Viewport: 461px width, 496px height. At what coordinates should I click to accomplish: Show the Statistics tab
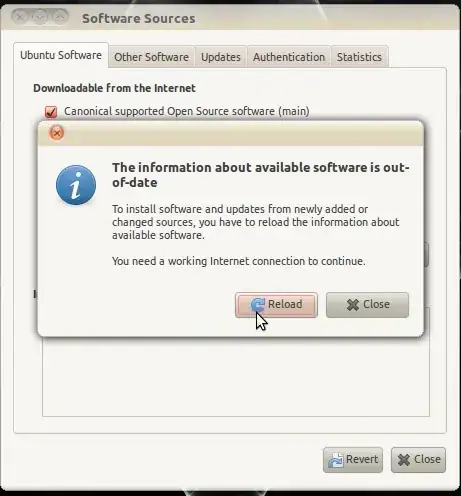coord(359,57)
